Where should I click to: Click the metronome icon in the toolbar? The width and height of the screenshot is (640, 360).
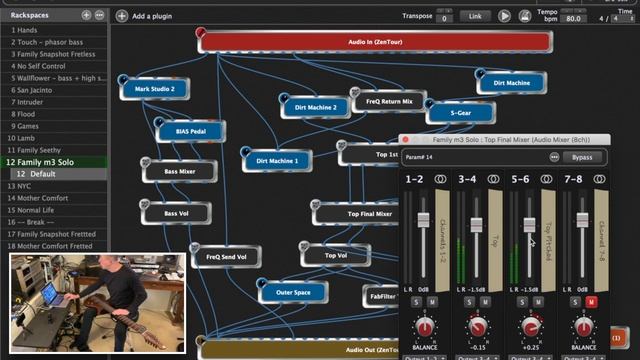click(525, 16)
